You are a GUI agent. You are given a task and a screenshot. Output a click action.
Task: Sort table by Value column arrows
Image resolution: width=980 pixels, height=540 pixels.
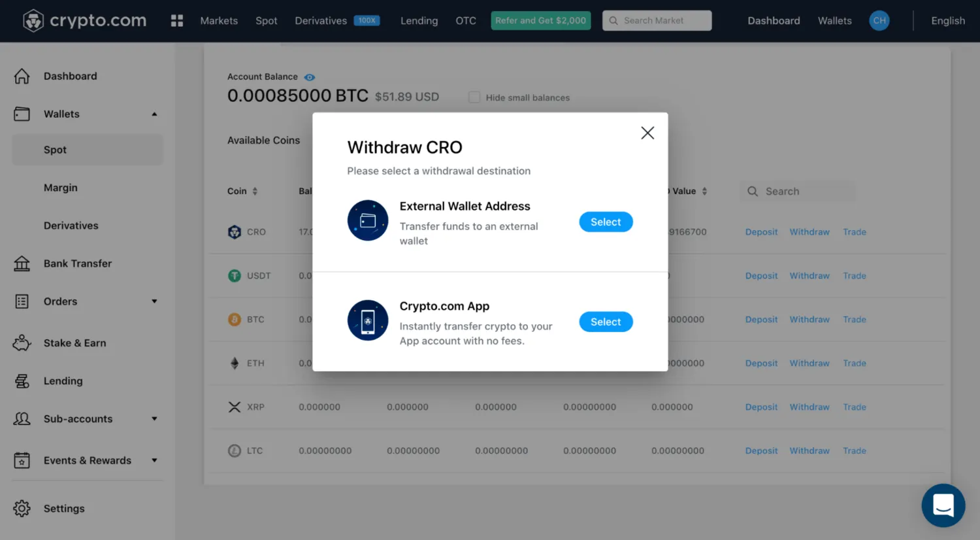tap(704, 192)
